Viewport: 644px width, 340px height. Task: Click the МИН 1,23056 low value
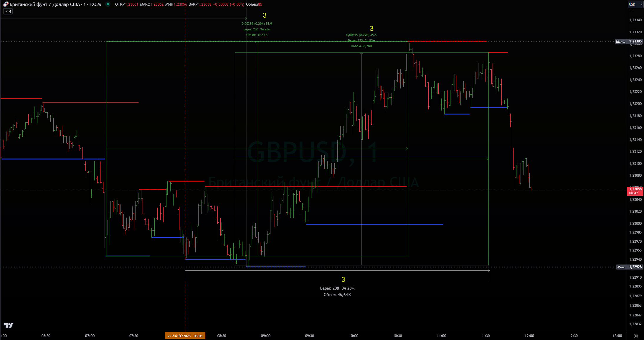(x=176, y=4)
